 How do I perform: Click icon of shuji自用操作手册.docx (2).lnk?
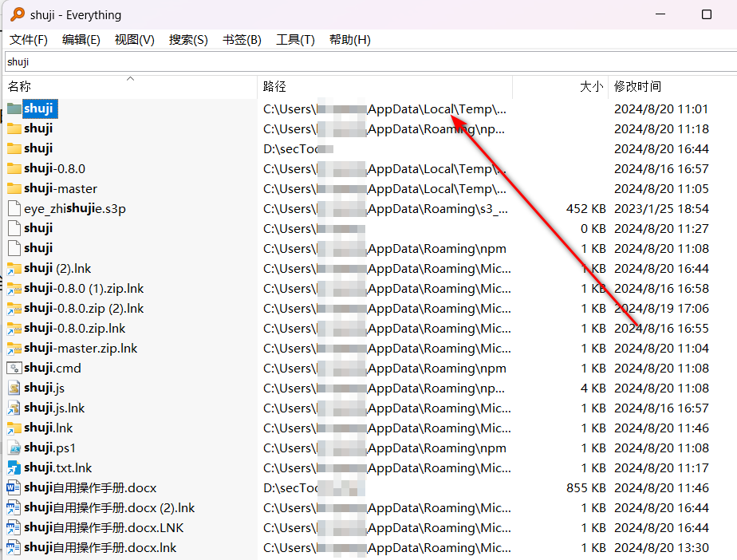tap(14, 508)
